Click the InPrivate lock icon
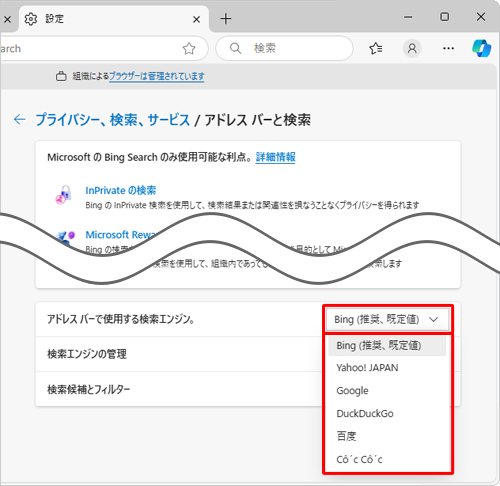 click(63, 195)
